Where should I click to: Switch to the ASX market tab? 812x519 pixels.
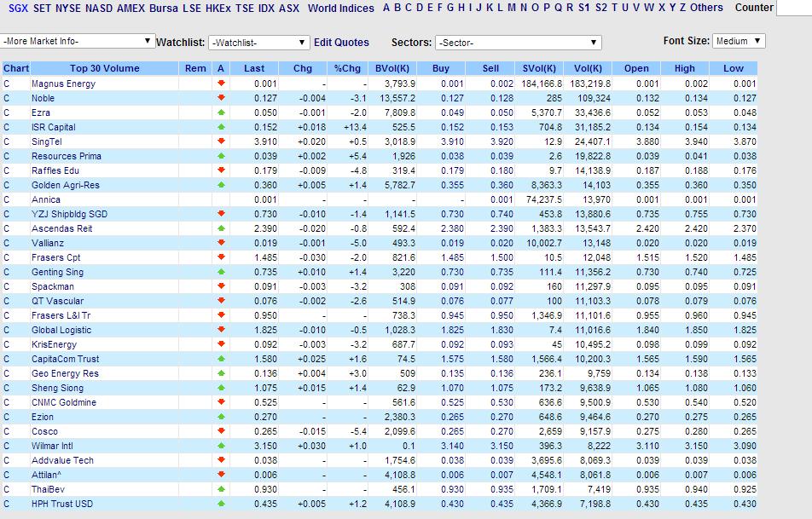point(289,9)
